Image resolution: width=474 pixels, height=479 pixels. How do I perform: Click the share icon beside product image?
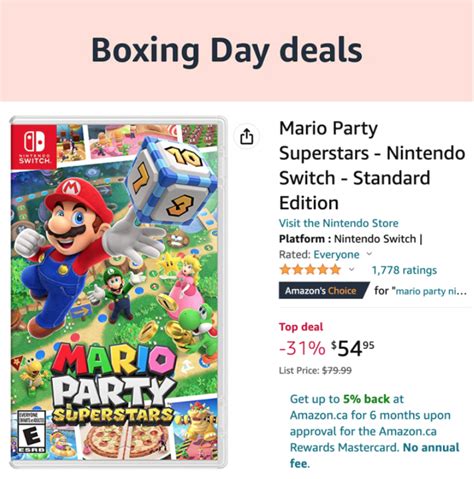247,136
